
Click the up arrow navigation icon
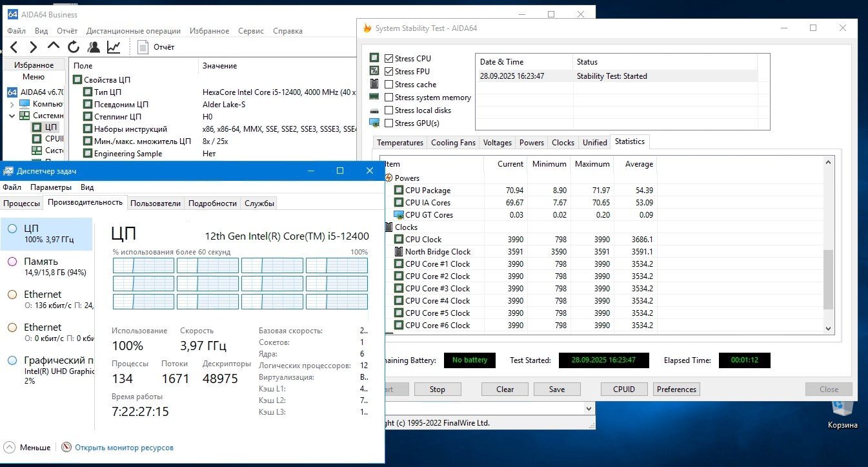pos(54,47)
